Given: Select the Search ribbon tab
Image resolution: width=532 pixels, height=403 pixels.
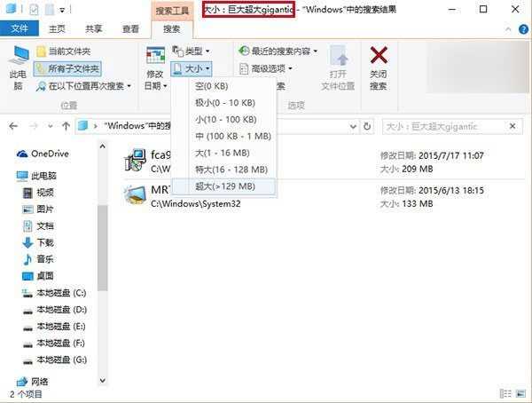Looking at the screenshot, I should pyautogui.click(x=172, y=29).
